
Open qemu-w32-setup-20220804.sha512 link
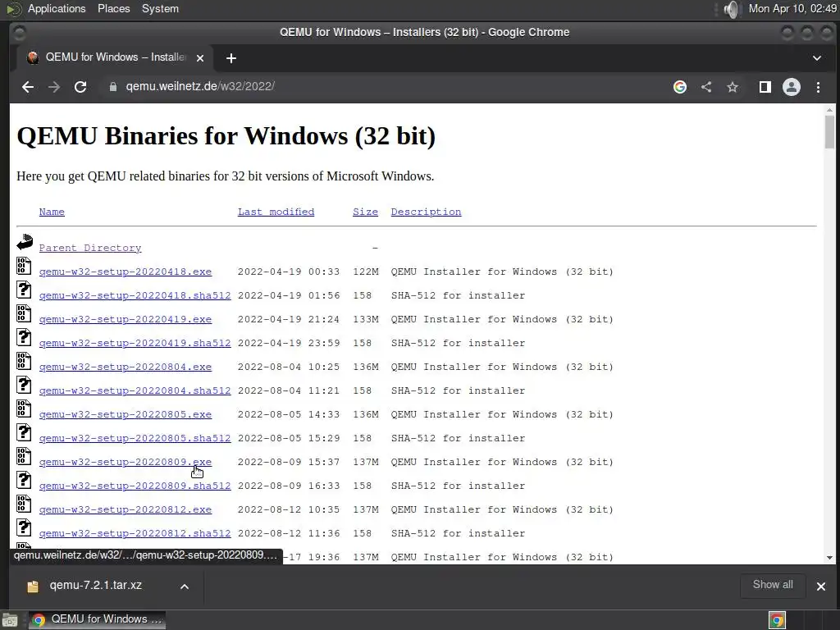[x=135, y=390]
